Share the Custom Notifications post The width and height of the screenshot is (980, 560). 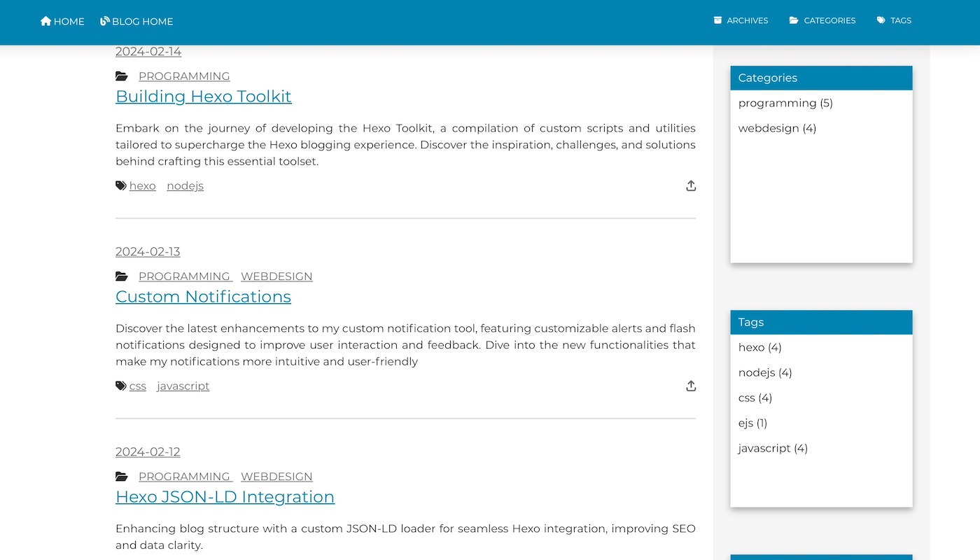click(x=691, y=386)
